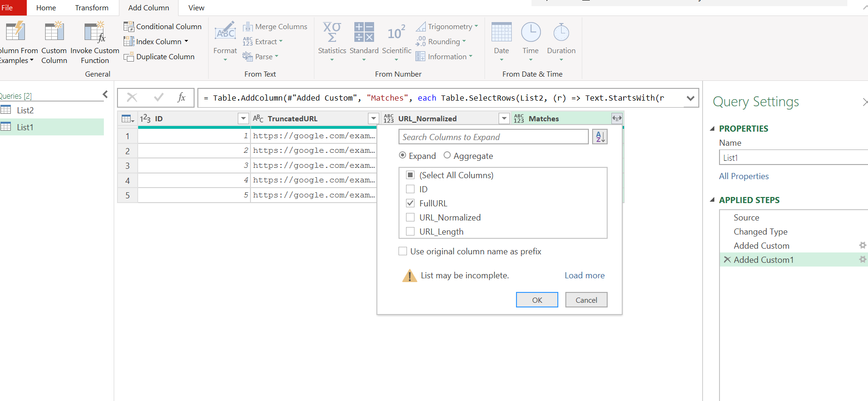The width and height of the screenshot is (868, 401).
Task: Open ID column filter dropdown
Action: 243,118
